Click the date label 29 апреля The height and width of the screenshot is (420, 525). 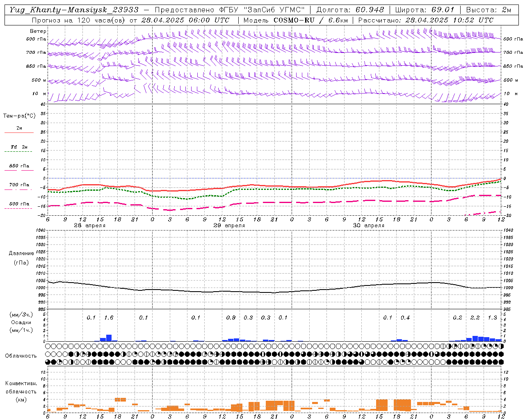click(x=229, y=226)
